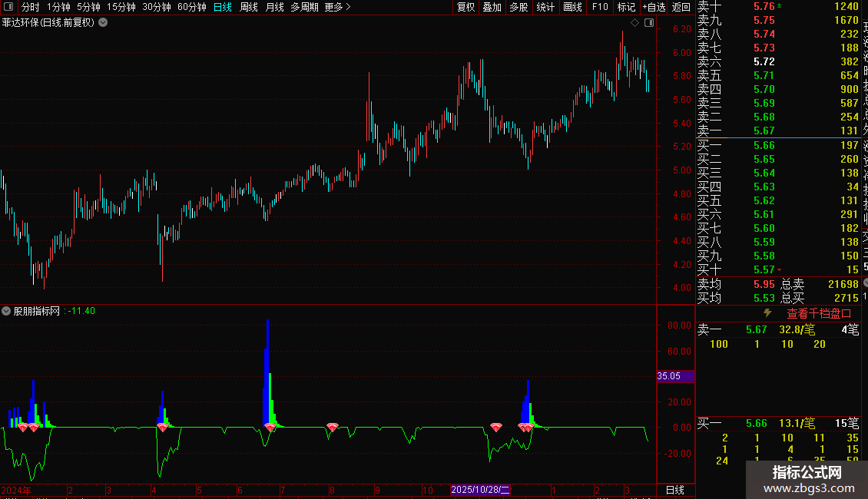Click the 2025/10/28 date marker on timeline

481,490
